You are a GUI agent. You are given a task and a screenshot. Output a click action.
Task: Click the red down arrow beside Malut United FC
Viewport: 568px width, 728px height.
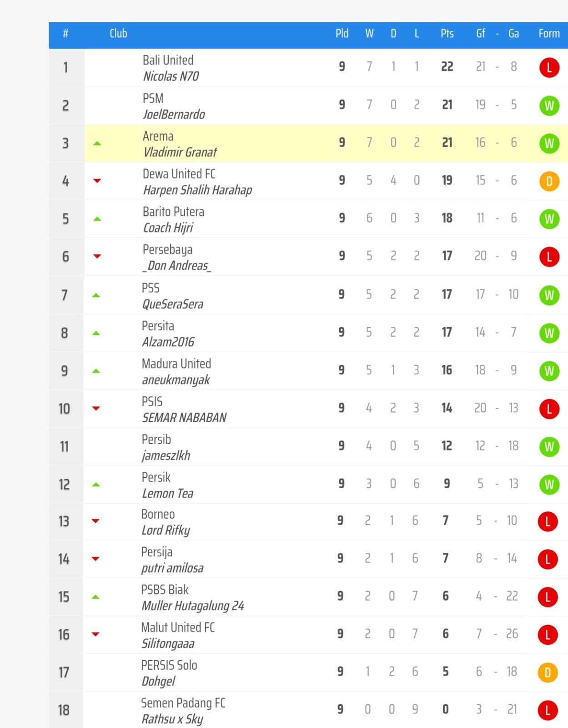point(96,634)
